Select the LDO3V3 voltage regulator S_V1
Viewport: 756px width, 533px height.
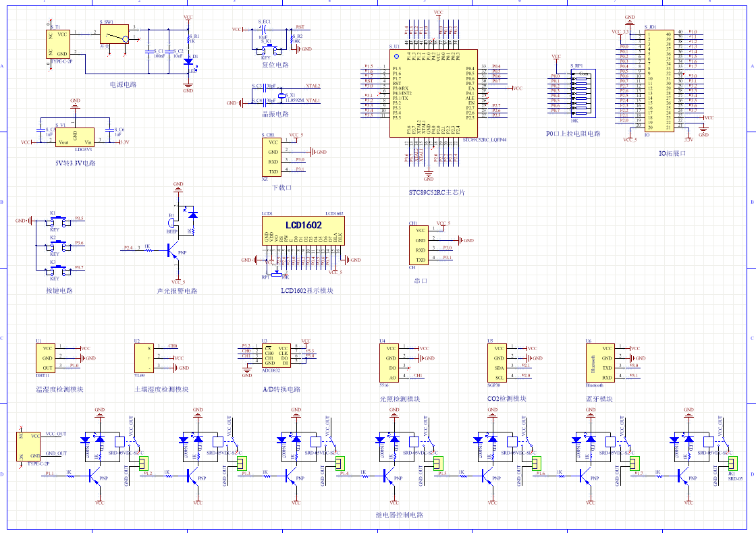[74, 138]
